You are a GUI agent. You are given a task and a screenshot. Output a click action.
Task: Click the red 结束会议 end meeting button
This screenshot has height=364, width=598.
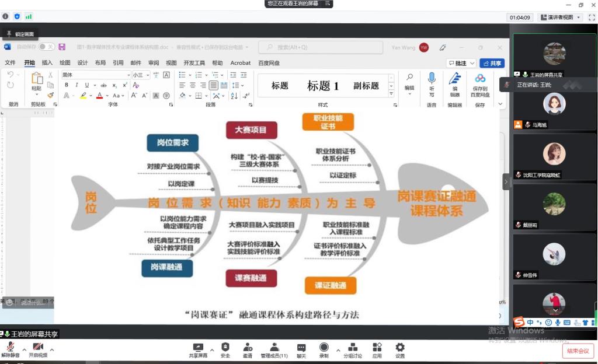pyautogui.click(x=578, y=351)
